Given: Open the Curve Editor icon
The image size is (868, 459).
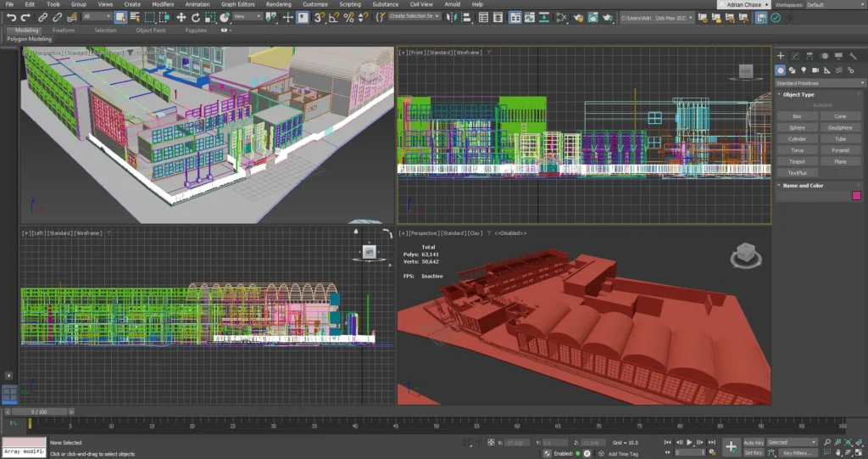Looking at the screenshot, I should pyautogui.click(x=530, y=18).
